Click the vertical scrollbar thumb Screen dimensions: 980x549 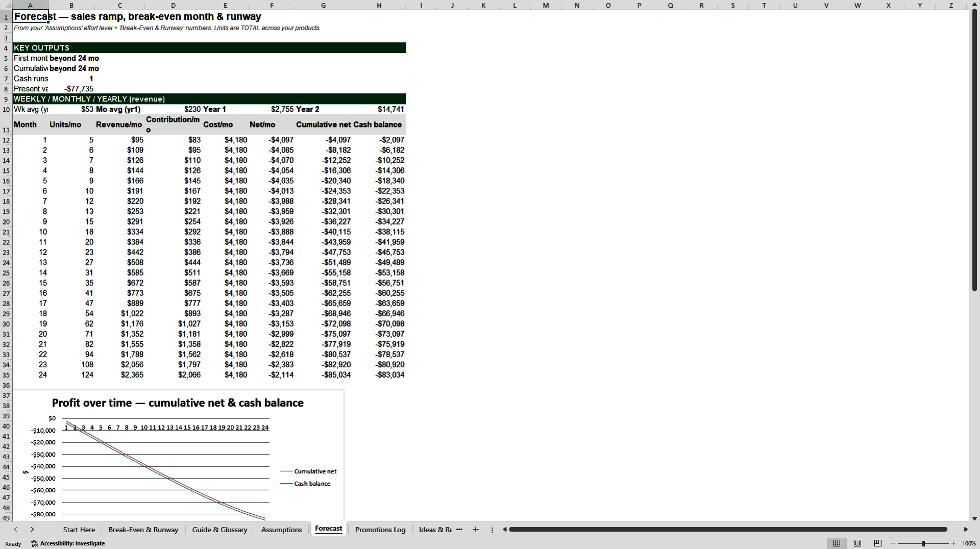pos(974,151)
